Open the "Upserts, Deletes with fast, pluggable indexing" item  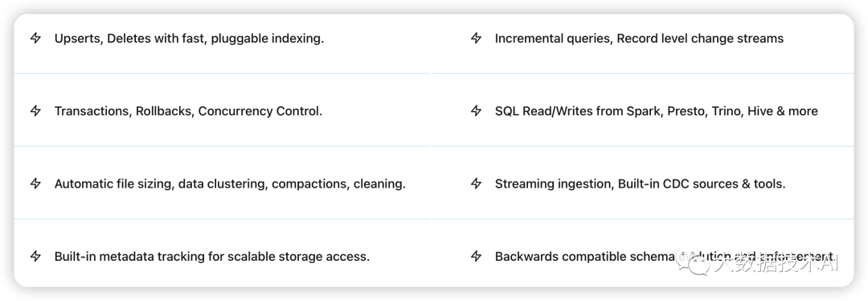pos(189,39)
